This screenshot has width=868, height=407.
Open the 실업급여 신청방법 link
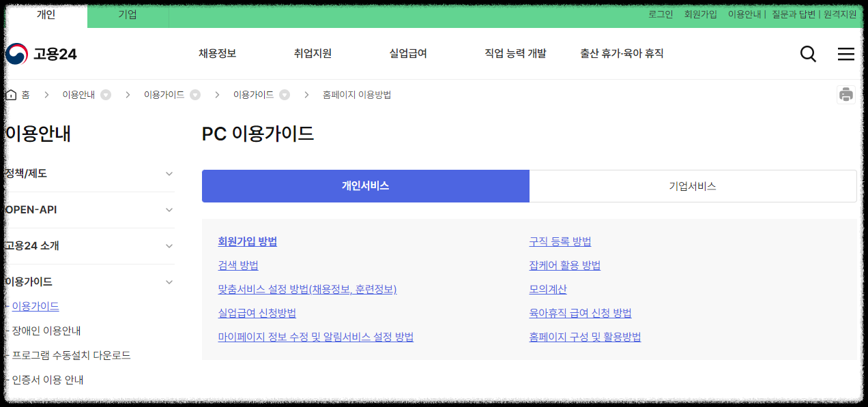point(257,314)
